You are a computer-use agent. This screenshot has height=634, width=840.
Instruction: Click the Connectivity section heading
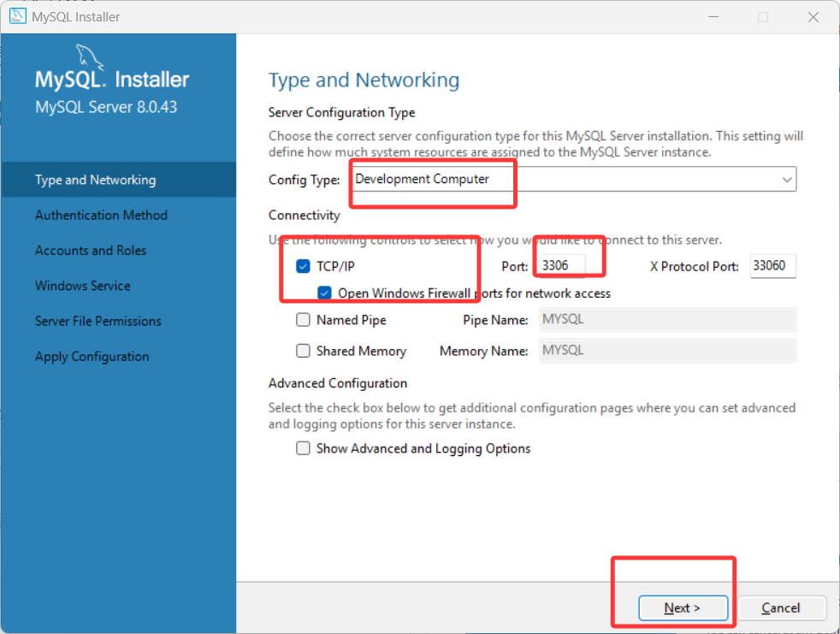click(305, 215)
